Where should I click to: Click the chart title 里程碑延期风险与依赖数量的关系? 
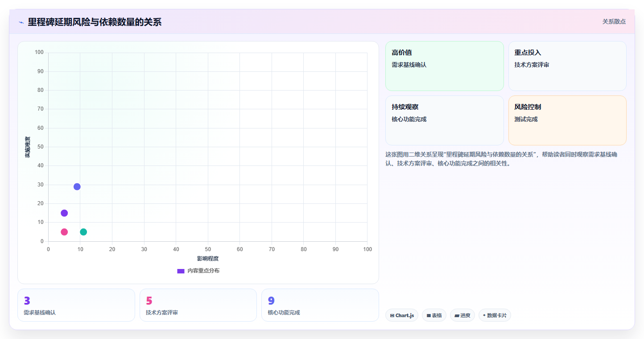[95, 22]
